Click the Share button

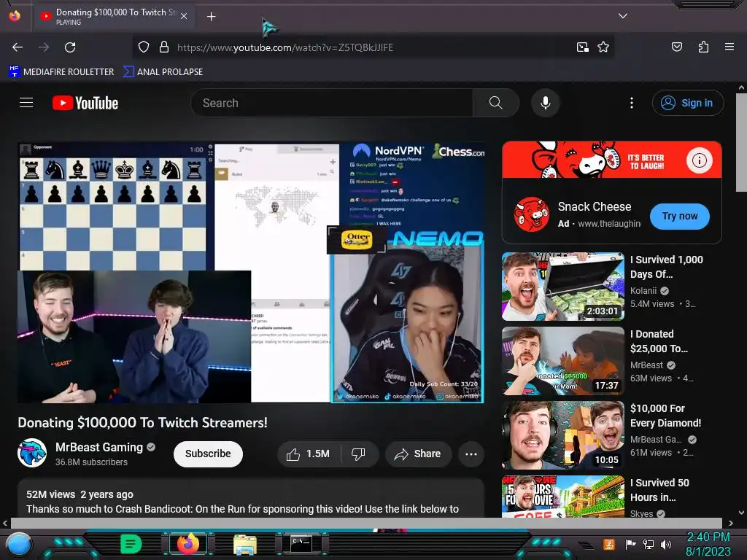[418, 454]
